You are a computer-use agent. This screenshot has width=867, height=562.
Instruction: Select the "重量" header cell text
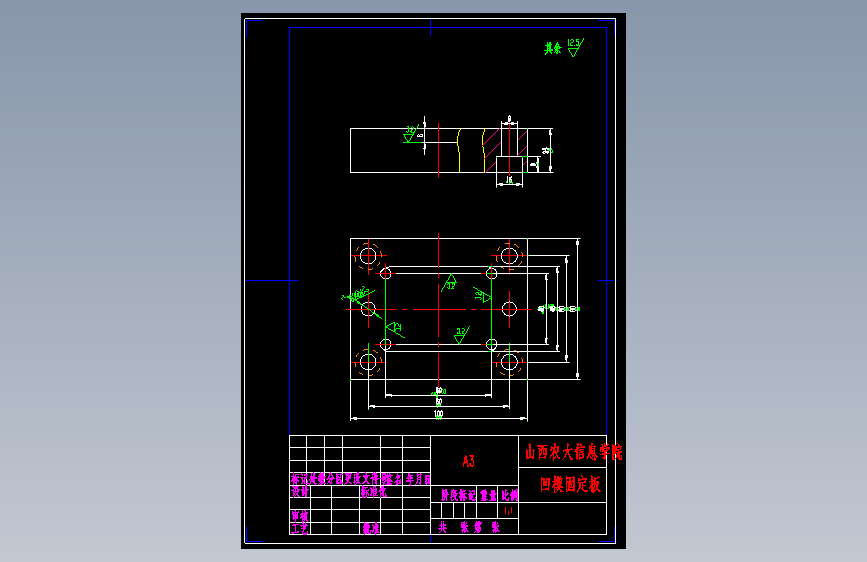click(x=488, y=495)
